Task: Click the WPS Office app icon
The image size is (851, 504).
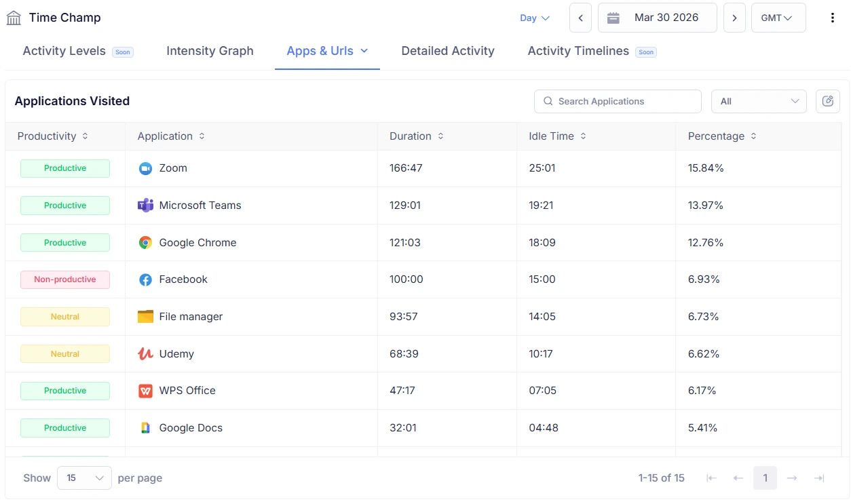Action: coord(145,391)
